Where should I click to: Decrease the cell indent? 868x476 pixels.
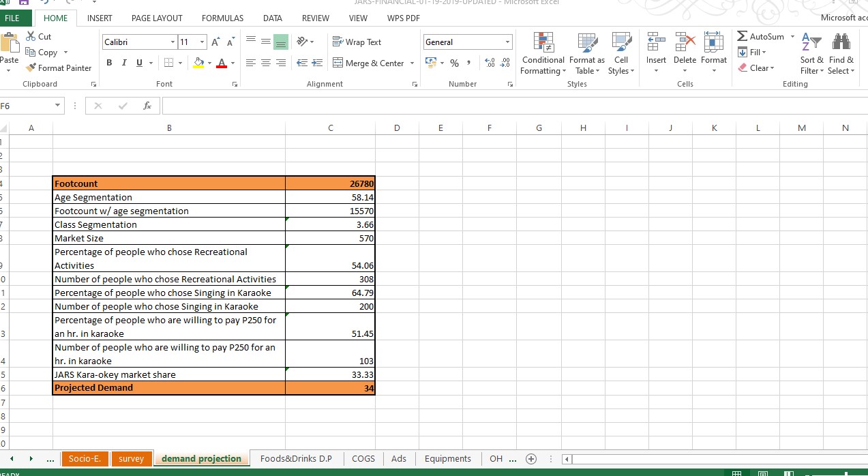[x=301, y=63]
